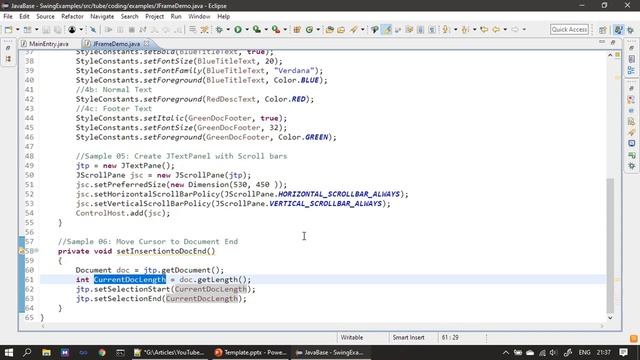Open File Explorer from the taskbar
The width and height of the screenshot is (640, 360).
pyautogui.click(x=46, y=352)
